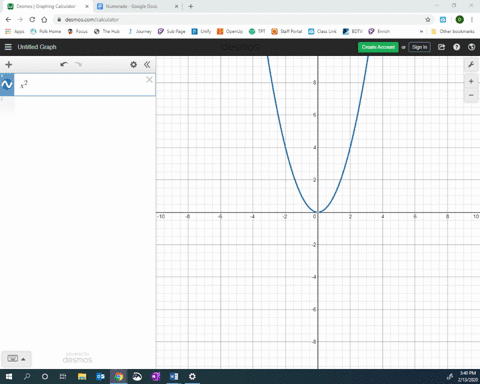This screenshot has width=480, height=384.
Task: Open the language globe menu
Action: click(x=471, y=47)
